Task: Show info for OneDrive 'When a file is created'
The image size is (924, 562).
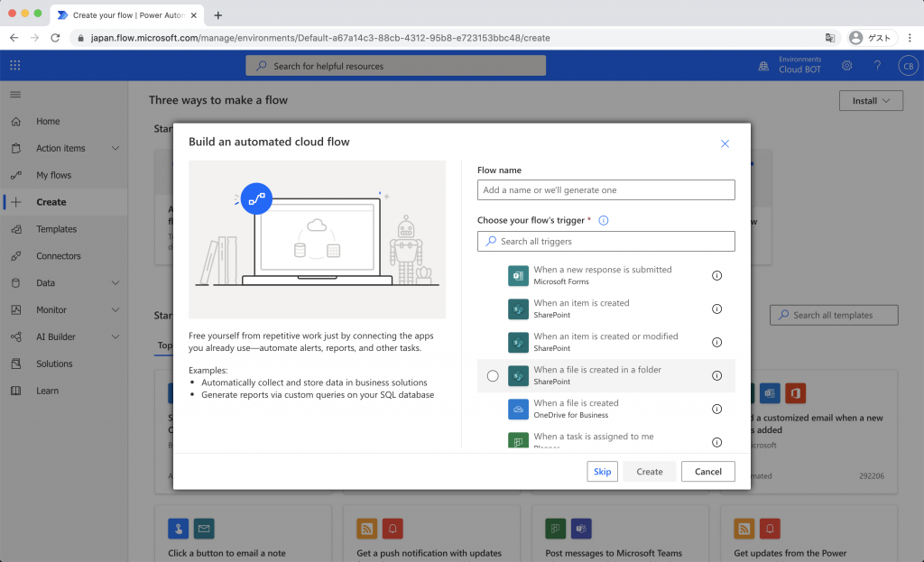Action: (716, 409)
